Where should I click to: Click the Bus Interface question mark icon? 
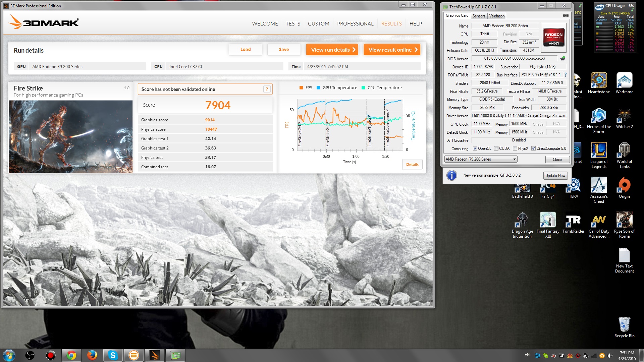pyautogui.click(x=566, y=75)
